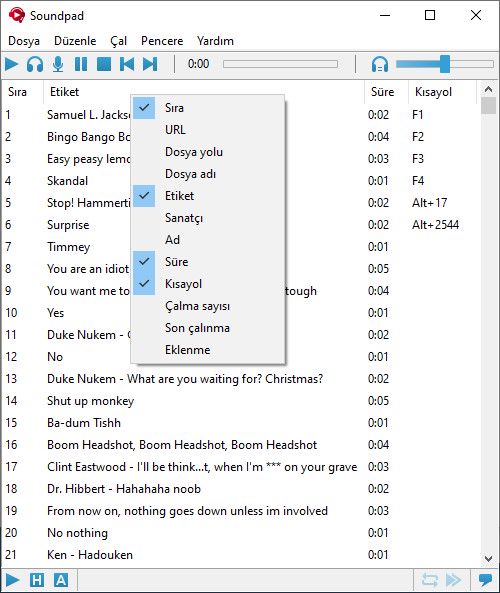Sort by Süre column header
The height and width of the screenshot is (593, 500).
coord(386,92)
